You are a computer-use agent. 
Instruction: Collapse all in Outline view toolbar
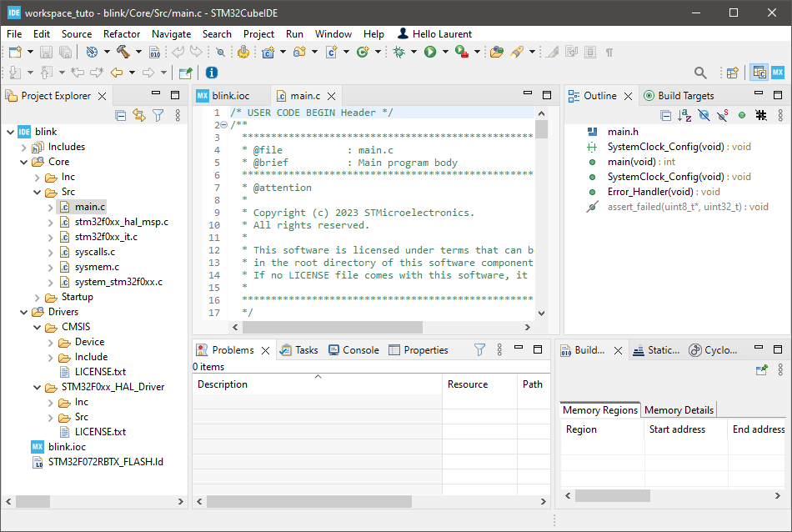[666, 116]
